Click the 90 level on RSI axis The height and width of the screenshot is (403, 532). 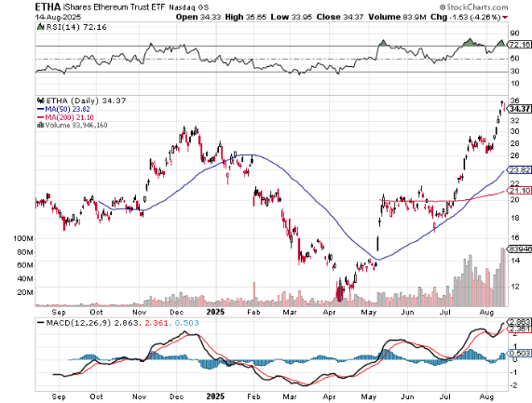(x=514, y=34)
